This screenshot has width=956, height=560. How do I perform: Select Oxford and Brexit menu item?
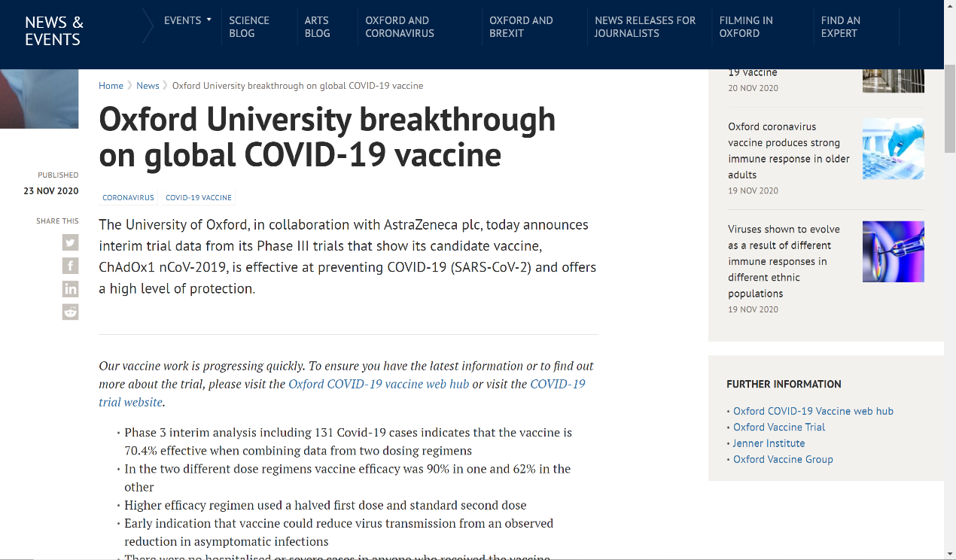(x=521, y=26)
